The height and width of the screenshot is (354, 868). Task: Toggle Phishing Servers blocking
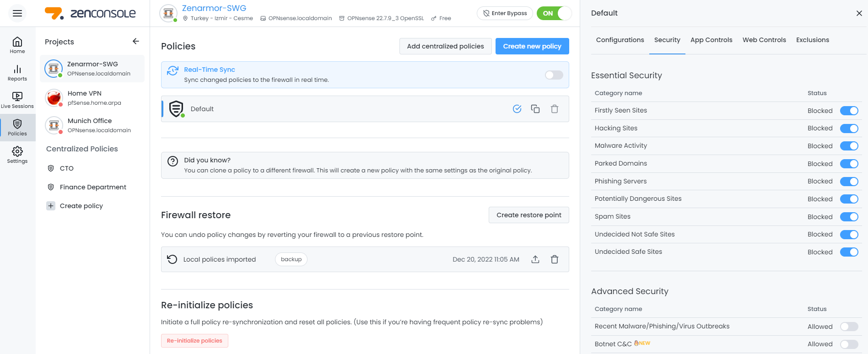click(849, 182)
